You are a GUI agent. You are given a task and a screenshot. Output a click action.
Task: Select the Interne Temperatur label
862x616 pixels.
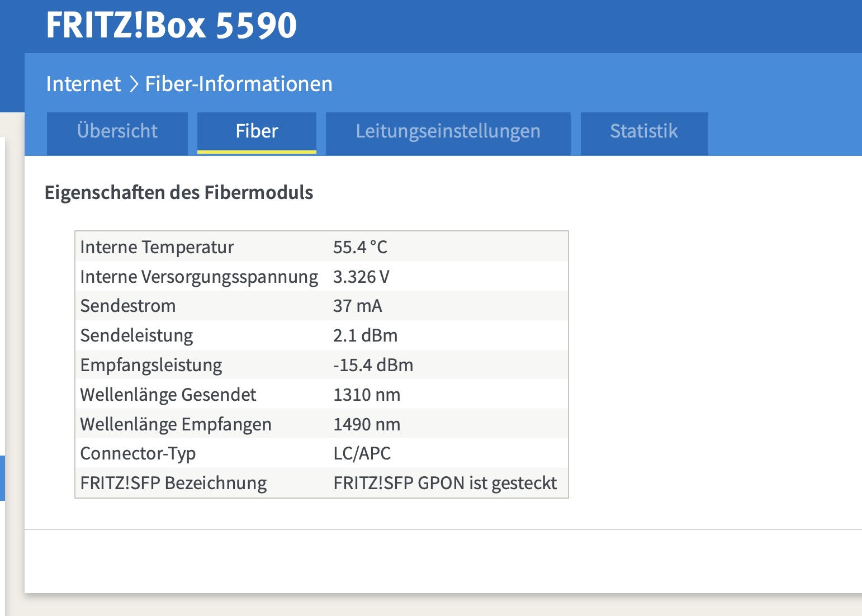tap(157, 247)
